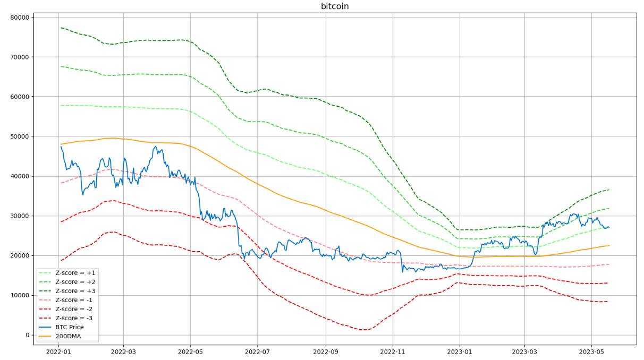
Task: Click the y-axis label "20000"
Action: [x=20, y=255]
